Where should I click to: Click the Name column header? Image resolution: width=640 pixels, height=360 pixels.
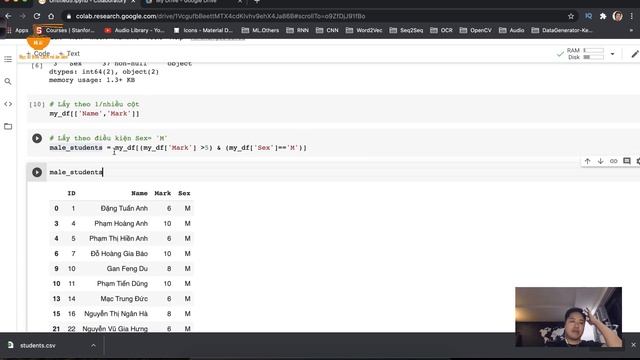tap(139, 193)
